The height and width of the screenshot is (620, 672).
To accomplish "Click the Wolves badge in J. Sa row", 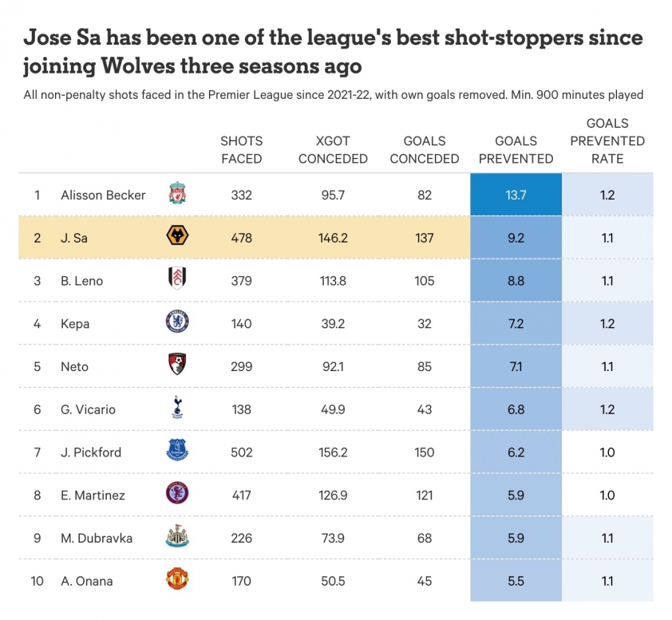I will point(177,235).
